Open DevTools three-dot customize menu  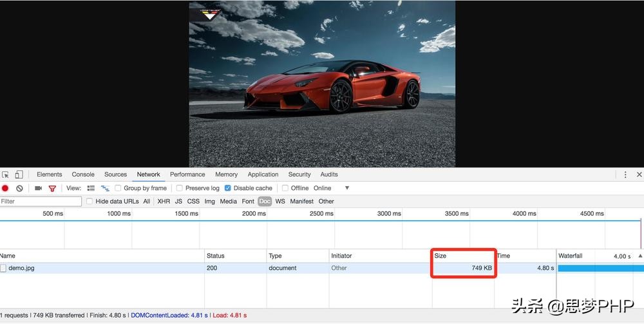625,175
